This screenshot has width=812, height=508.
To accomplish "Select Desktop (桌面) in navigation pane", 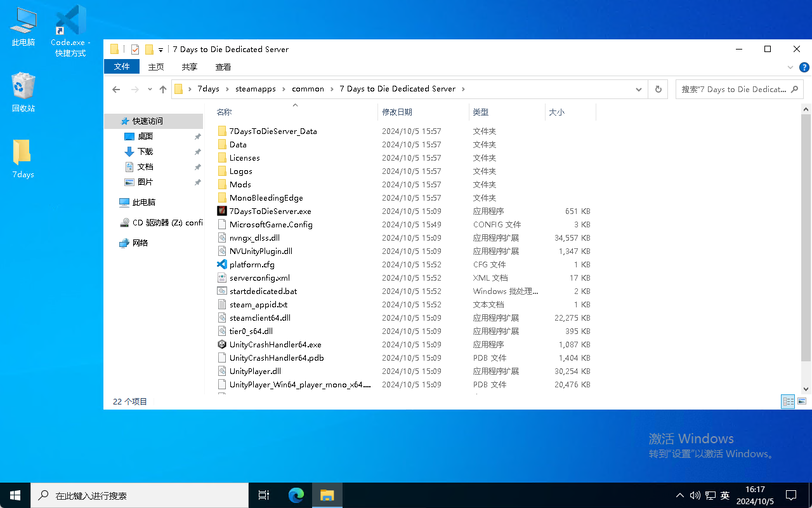I will tap(145, 136).
